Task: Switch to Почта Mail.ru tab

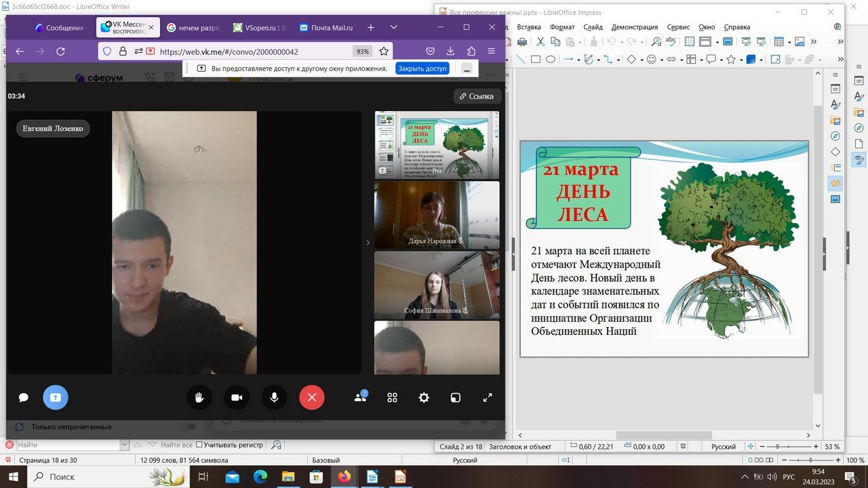Action: tap(326, 28)
